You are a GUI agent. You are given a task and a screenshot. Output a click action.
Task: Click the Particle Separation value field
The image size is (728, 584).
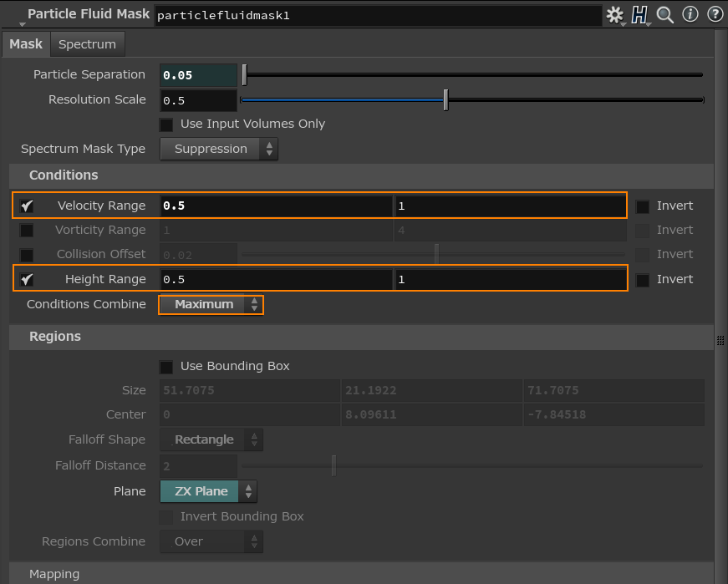pos(198,75)
